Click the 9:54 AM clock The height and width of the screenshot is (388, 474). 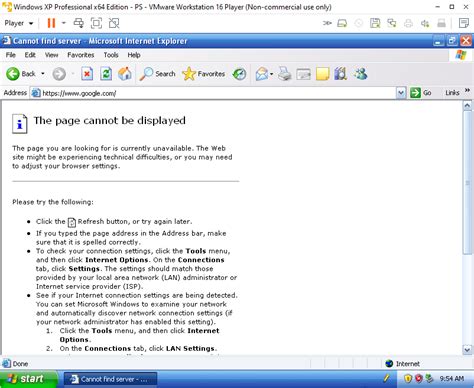[452, 379]
